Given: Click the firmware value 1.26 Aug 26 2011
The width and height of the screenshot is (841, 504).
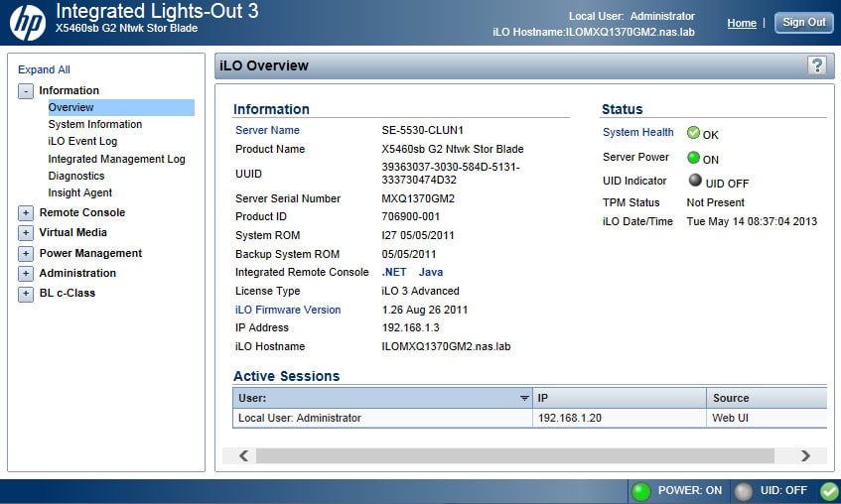Looking at the screenshot, I should point(425,310).
